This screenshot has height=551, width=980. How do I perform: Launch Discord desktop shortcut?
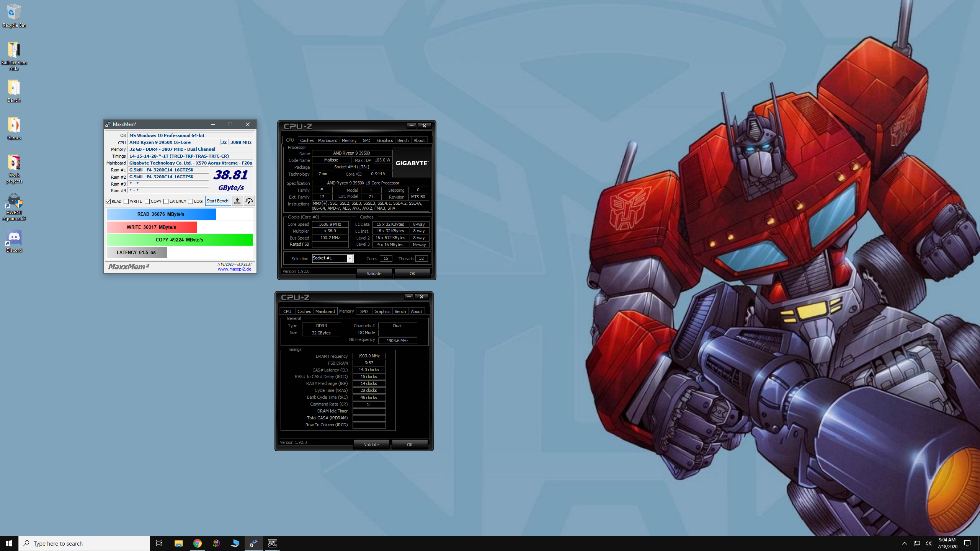[14, 241]
